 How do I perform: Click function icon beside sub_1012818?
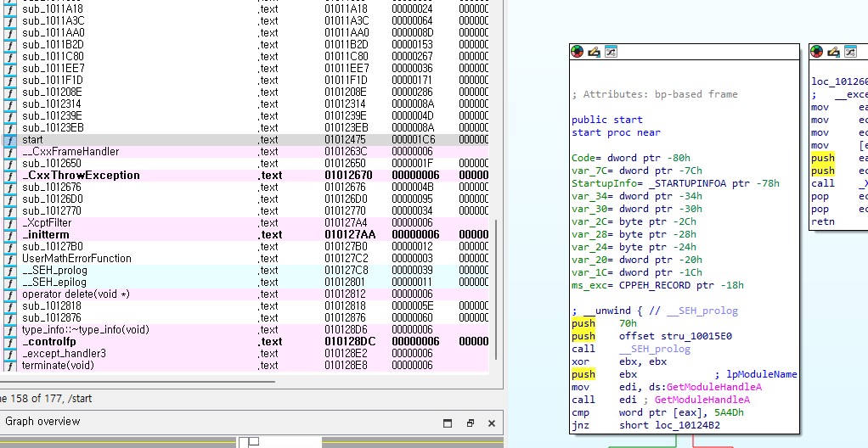(10, 305)
